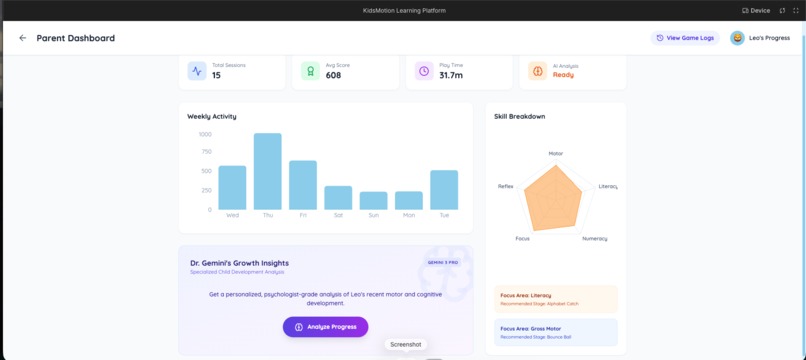The image size is (806, 360).
Task: Click the Parent Dashboard title
Action: 76,38
